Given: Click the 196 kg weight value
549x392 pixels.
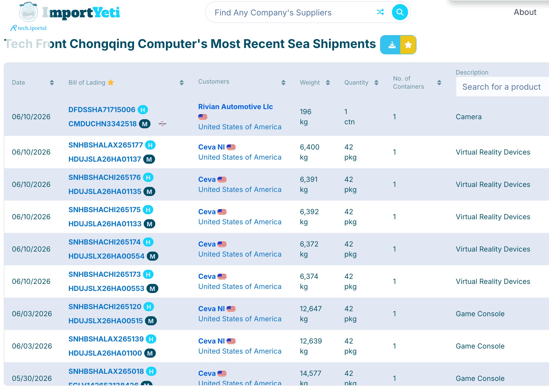Looking at the screenshot, I should tap(306, 117).
